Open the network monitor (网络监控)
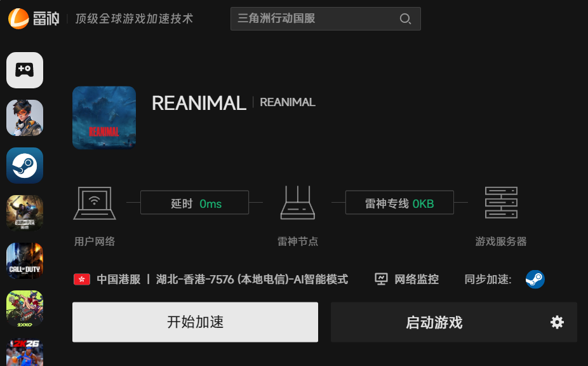 [407, 280]
